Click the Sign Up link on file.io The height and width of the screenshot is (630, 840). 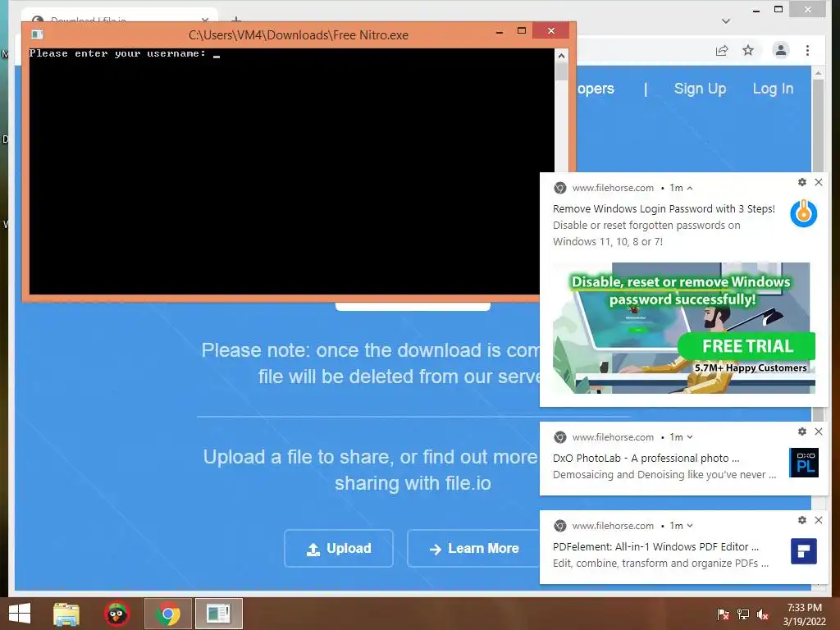[x=700, y=89]
